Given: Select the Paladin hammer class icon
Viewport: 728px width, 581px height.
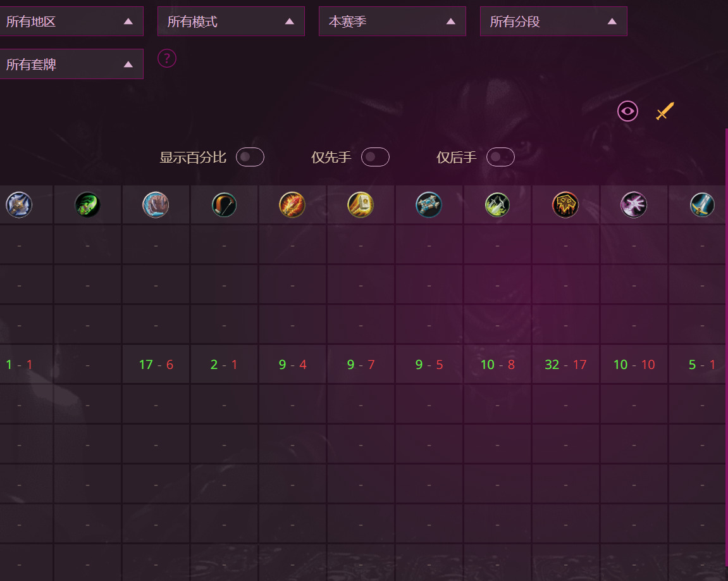Looking at the screenshot, I should coord(361,205).
